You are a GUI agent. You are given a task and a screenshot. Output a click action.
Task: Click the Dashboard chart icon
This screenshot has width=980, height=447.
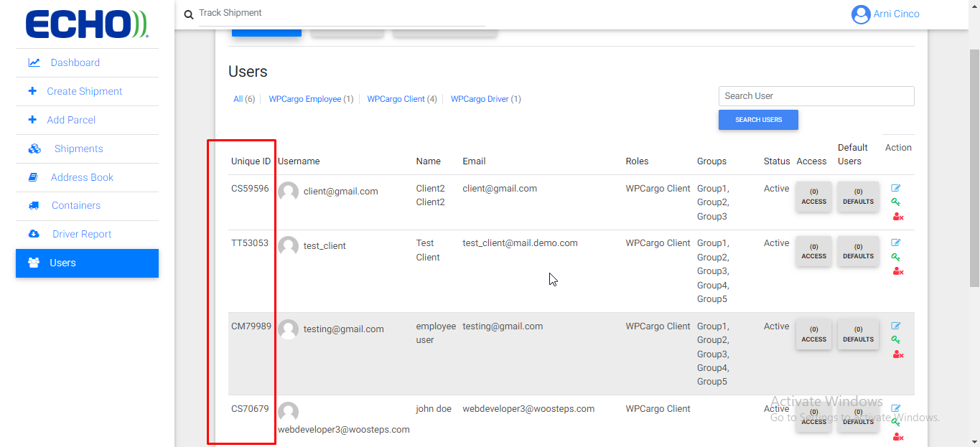point(34,62)
